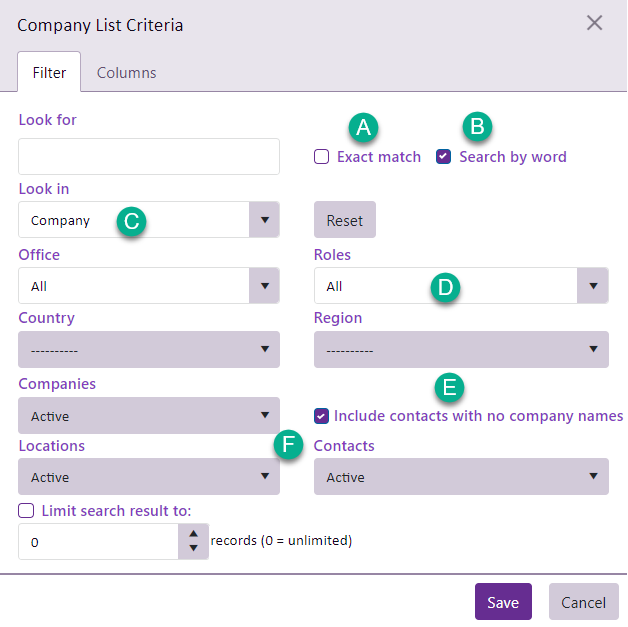Decrease record limit with down arrow

click(x=193, y=549)
